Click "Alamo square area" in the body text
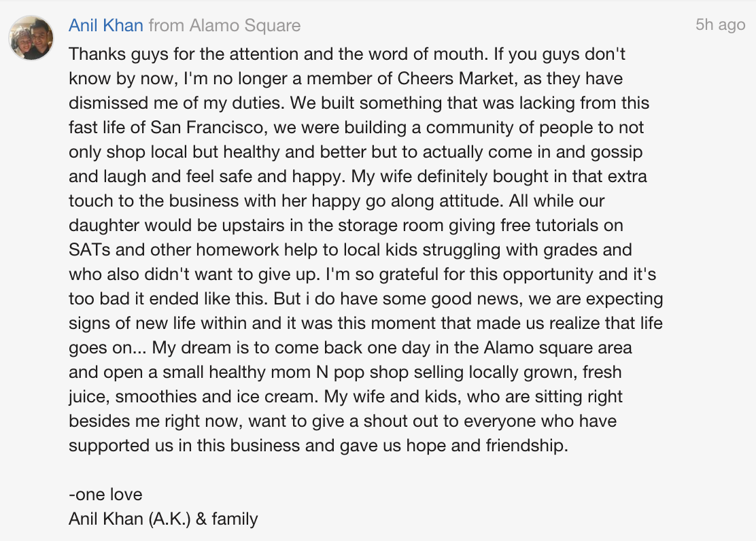The width and height of the screenshot is (756, 541). 558,348
